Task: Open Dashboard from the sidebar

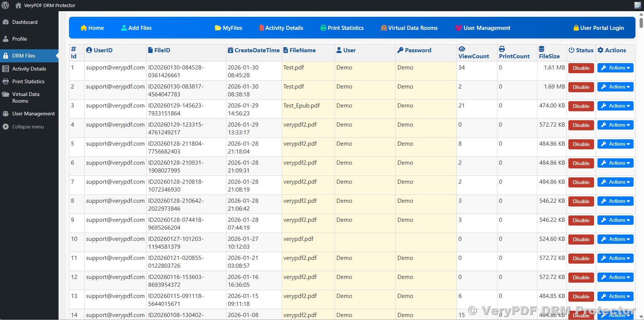Action: pos(25,22)
